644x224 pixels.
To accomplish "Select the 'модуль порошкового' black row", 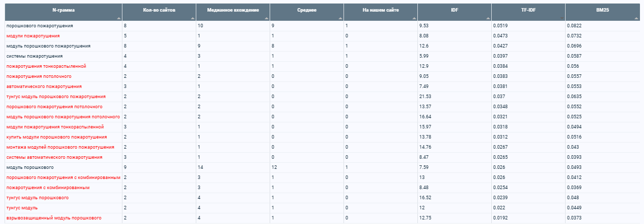I will pos(322,167).
